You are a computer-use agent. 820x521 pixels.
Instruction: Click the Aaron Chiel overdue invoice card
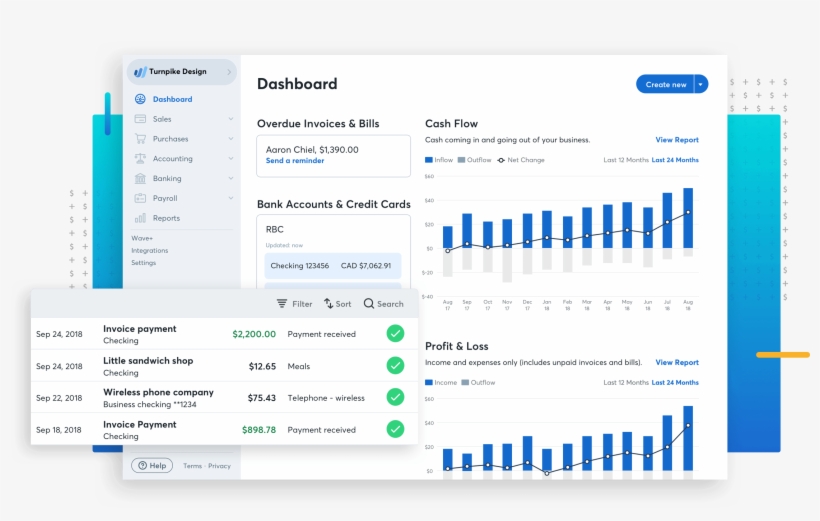(x=334, y=156)
